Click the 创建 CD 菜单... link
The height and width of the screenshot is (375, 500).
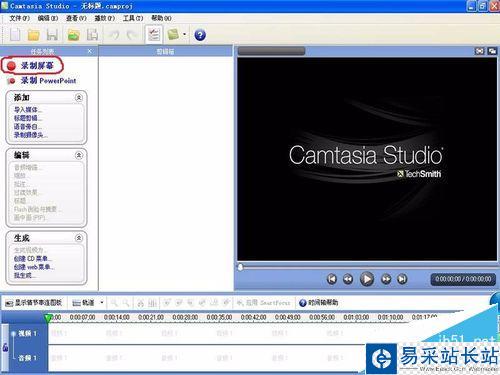[x=33, y=259]
